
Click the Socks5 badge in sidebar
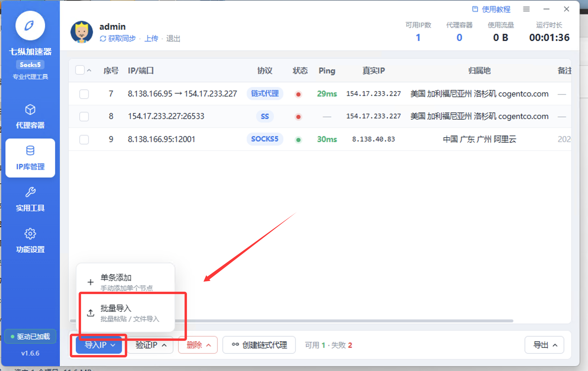point(30,65)
